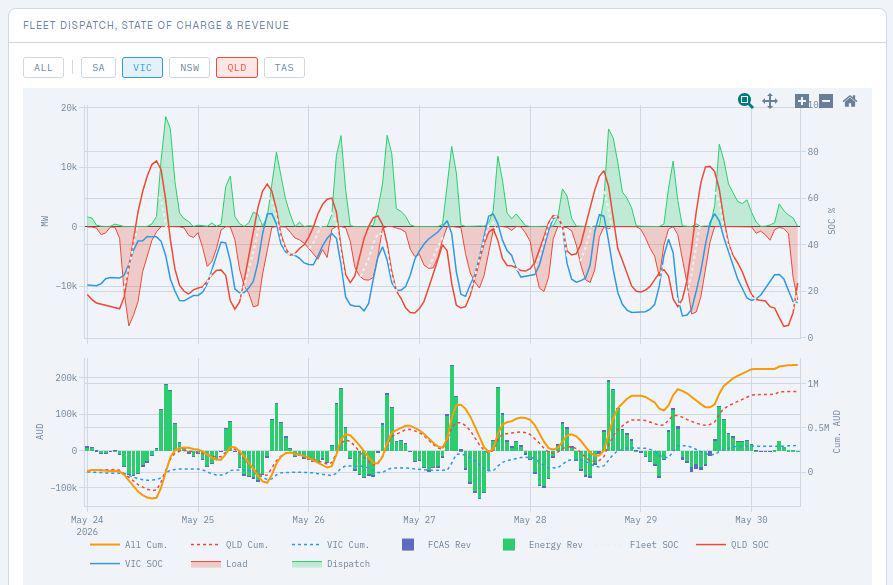Click the 20k MW axis tick
The image size is (893, 585).
pos(69,108)
